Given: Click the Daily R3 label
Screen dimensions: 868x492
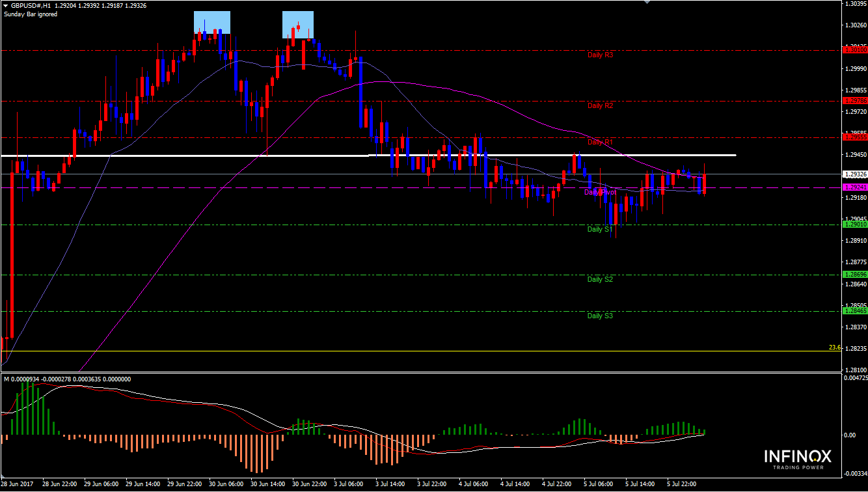Looking at the screenshot, I should pos(600,55).
